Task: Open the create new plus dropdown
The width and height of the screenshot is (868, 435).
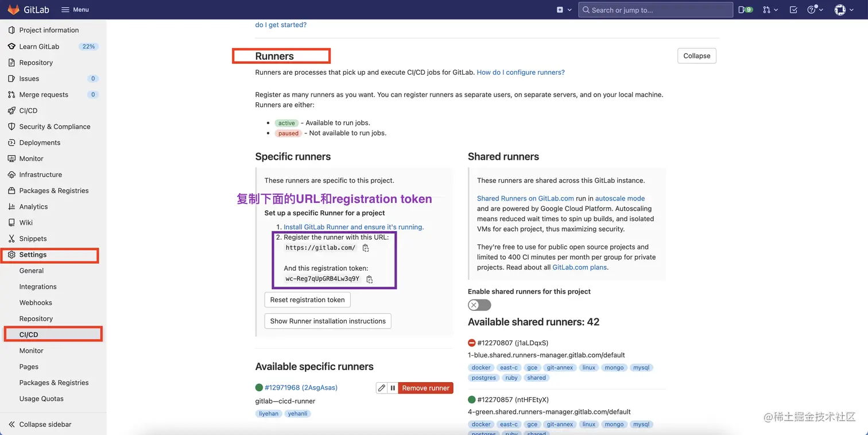Action: click(564, 10)
